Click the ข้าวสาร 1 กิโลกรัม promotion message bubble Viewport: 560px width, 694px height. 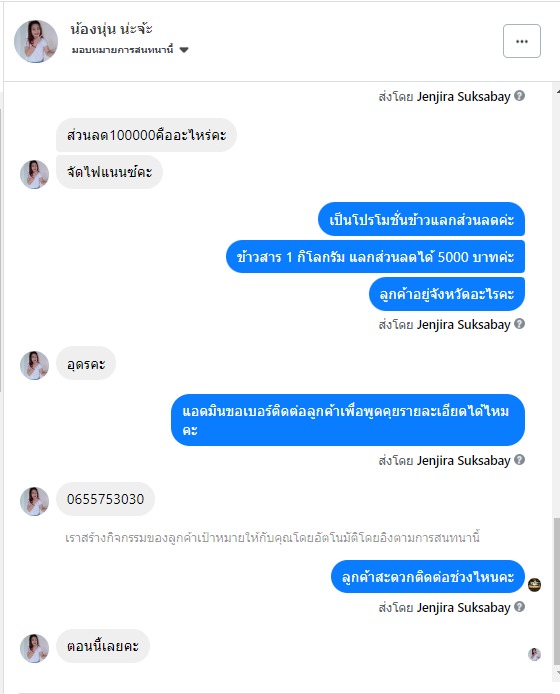tap(375, 257)
